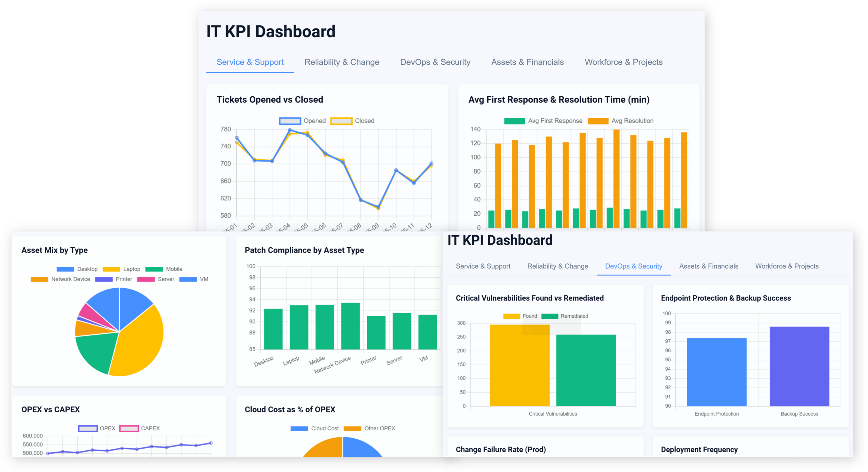This screenshot has height=472, width=868.
Task: Toggle Laptop legend swatch in Asset Mix
Action: 111,269
